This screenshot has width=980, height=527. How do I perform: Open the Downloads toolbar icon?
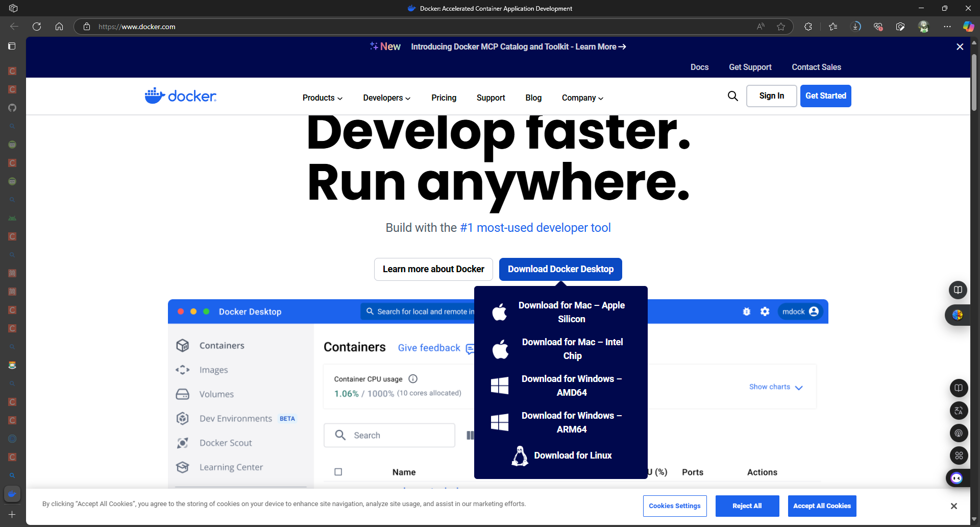856,27
